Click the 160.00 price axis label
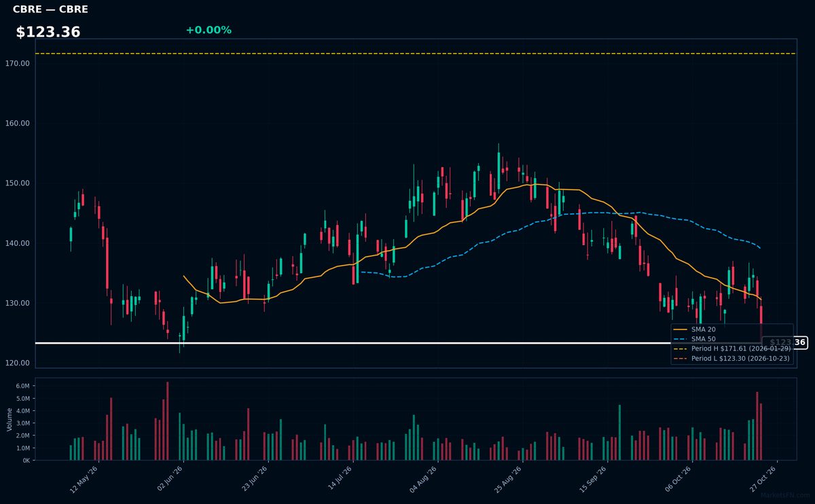This screenshot has height=504, width=815. [x=18, y=124]
